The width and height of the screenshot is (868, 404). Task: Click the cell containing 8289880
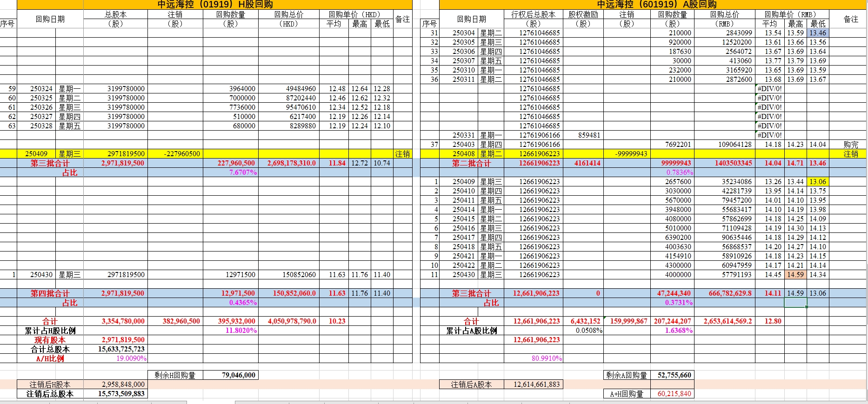point(289,126)
